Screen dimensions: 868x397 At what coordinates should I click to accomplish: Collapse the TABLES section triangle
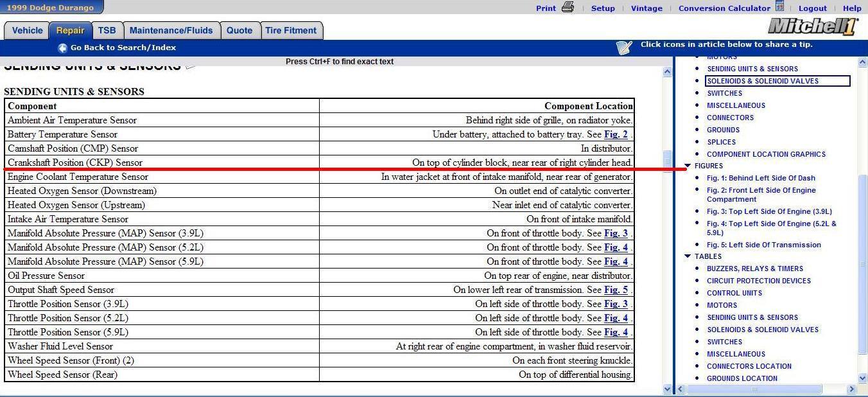688,256
